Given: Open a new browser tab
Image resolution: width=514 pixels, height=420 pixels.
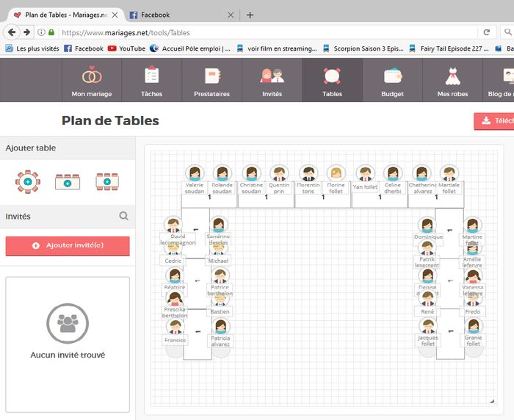Looking at the screenshot, I should [x=250, y=15].
